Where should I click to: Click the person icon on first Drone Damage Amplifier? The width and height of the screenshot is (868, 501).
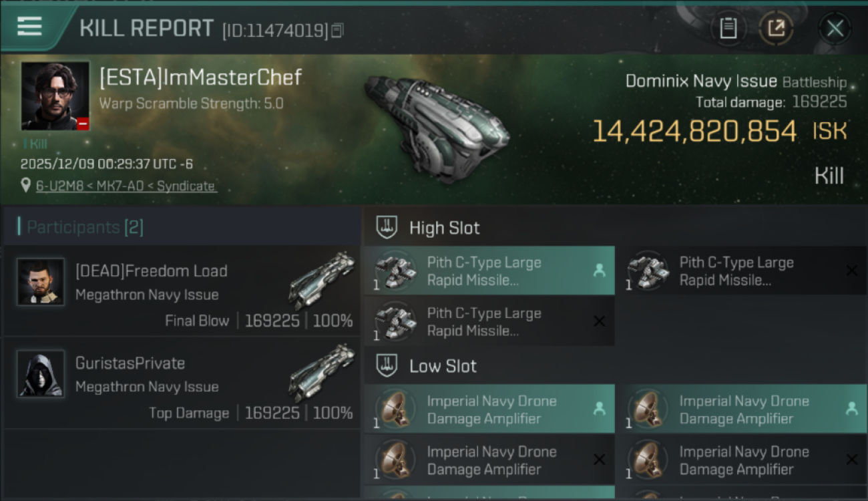coord(599,409)
